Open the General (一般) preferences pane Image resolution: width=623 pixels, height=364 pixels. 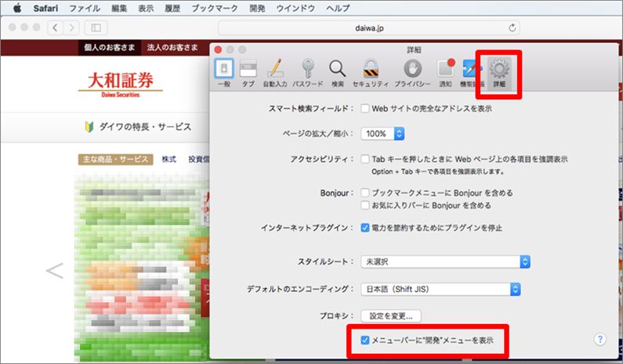(223, 73)
